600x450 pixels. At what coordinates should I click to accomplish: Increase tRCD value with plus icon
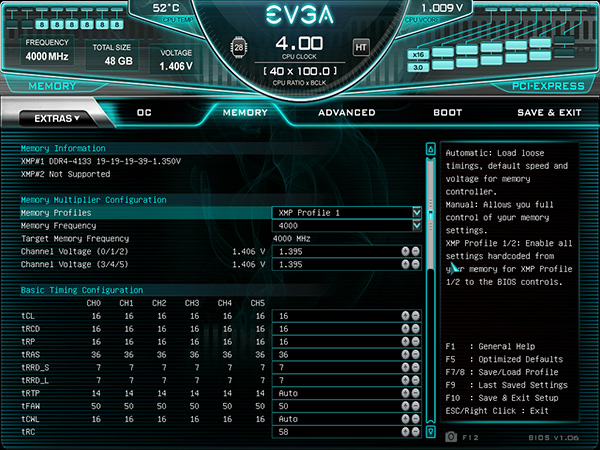click(x=406, y=329)
